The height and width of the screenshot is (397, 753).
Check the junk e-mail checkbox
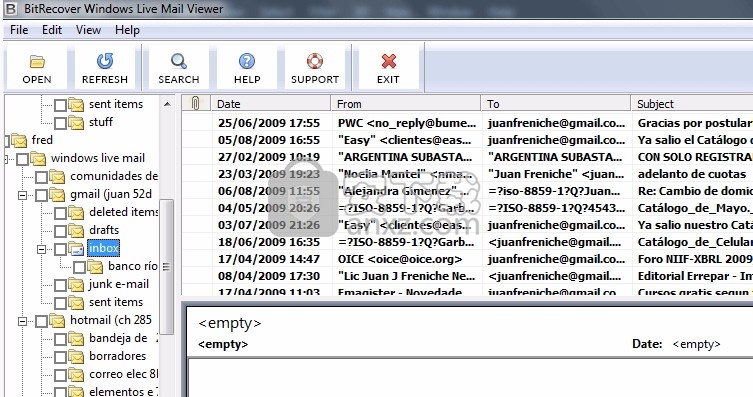click(61, 285)
